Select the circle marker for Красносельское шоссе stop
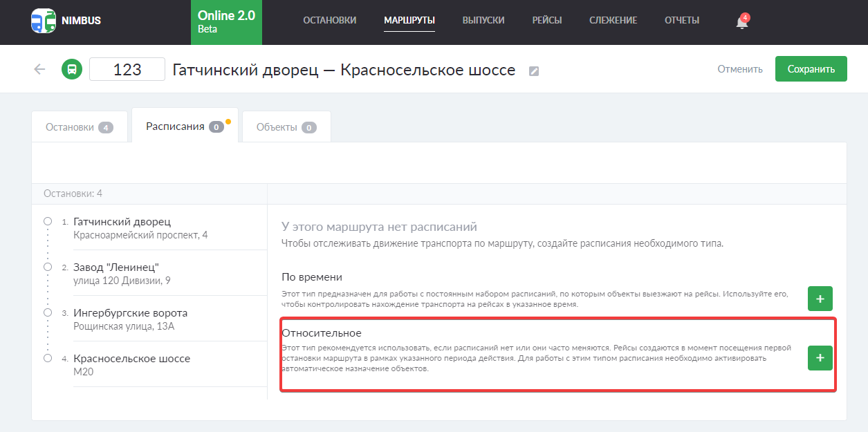Viewport: 868px width, 432px height. point(47,357)
